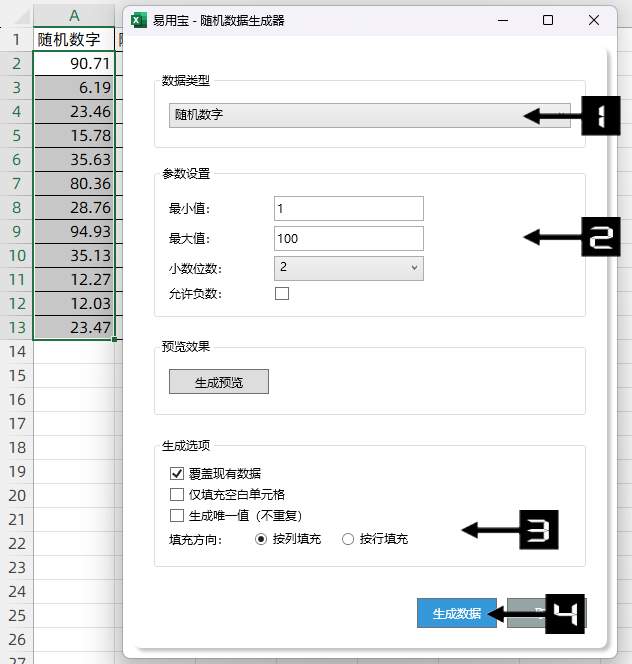This screenshot has width=632, height=664.
Task: Expand the 小数位数 combo box
Action: click(x=348, y=268)
